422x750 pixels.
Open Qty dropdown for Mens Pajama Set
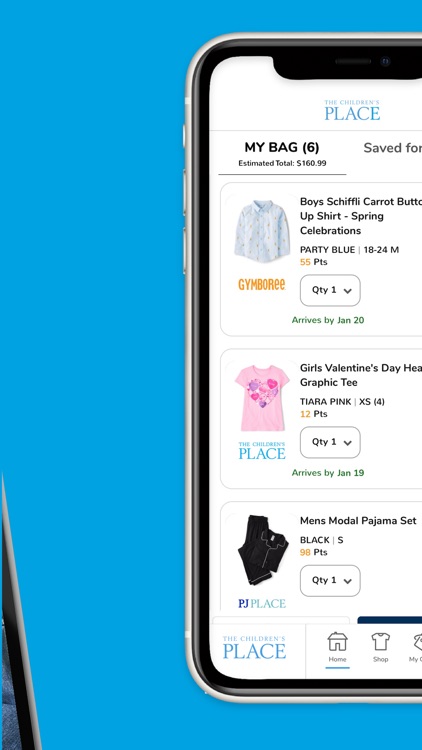pyautogui.click(x=330, y=581)
